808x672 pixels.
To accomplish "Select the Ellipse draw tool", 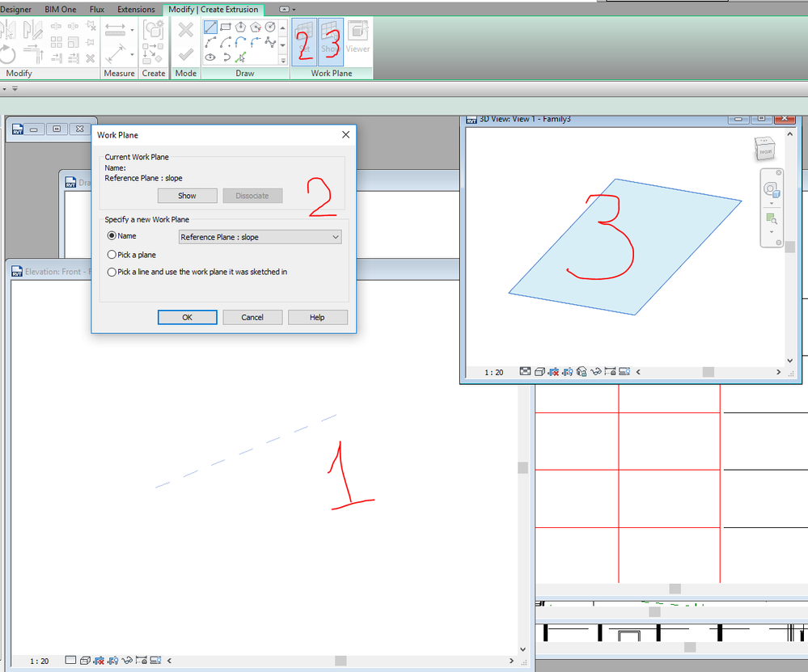I will pyautogui.click(x=210, y=57).
